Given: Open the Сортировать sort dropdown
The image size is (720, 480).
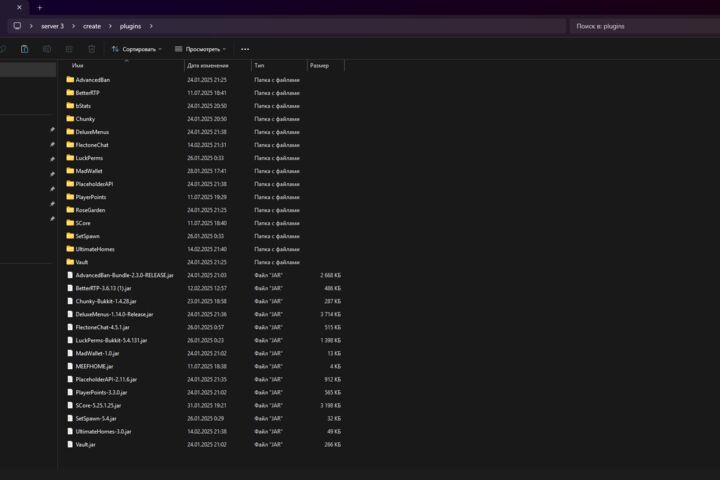Looking at the screenshot, I should tap(137, 49).
